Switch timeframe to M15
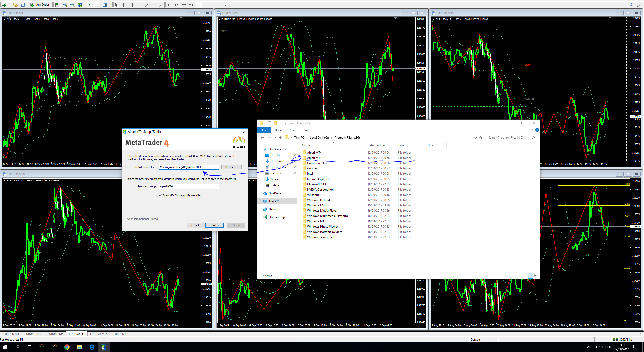 (184, 5)
